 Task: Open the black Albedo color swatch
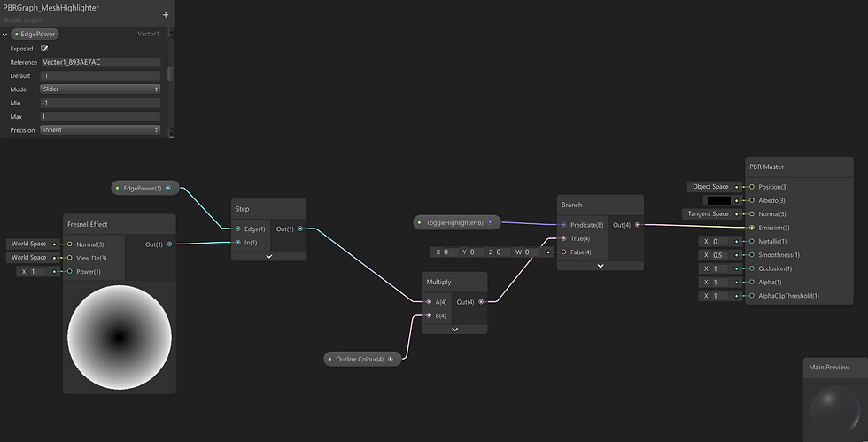click(719, 200)
